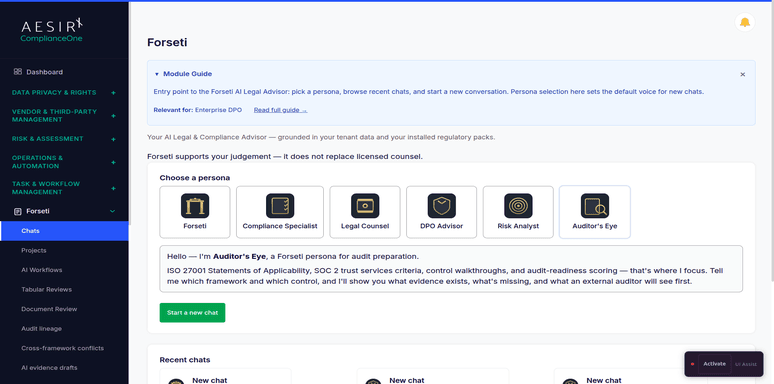Collapse the Module Guide triangle

pos(156,74)
